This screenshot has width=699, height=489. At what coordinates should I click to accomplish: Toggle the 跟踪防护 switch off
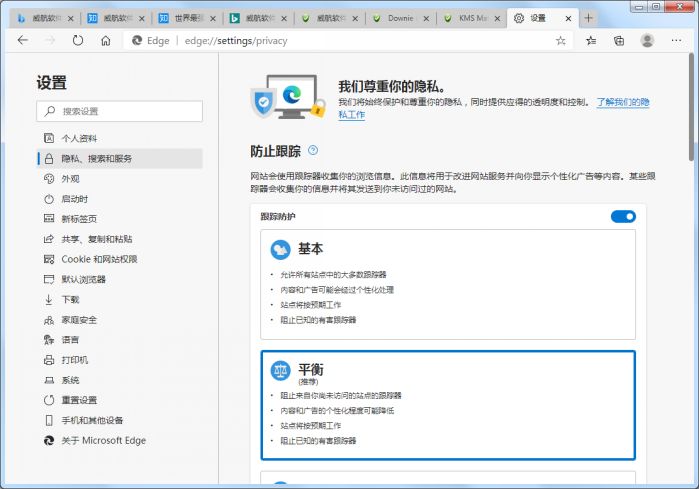(623, 216)
